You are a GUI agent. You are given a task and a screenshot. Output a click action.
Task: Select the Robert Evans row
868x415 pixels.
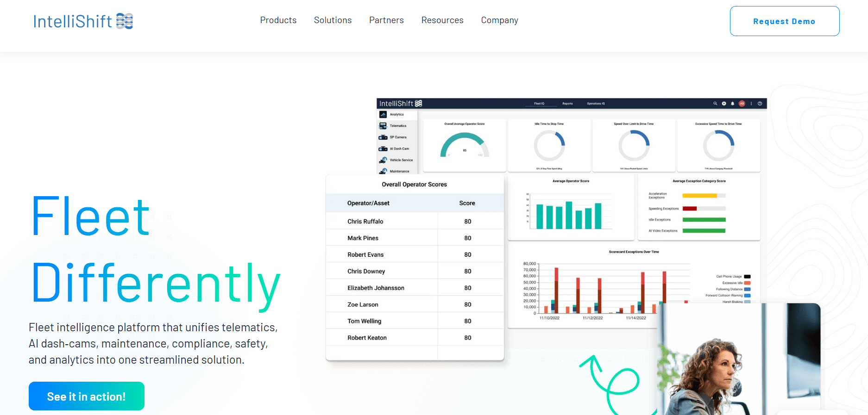pos(415,255)
